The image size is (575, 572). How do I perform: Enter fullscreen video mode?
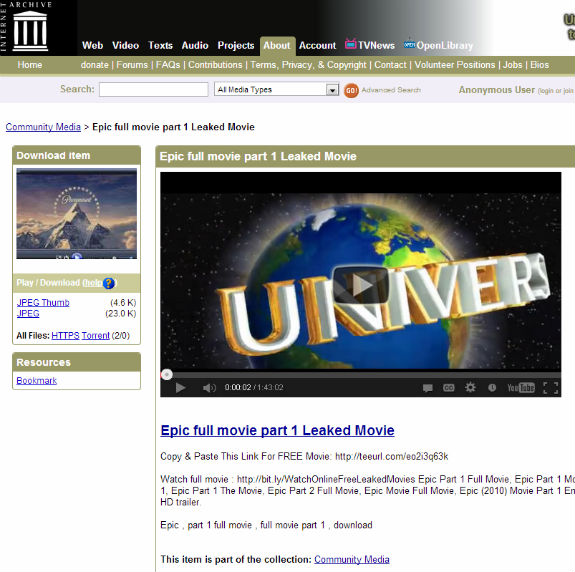click(x=550, y=388)
